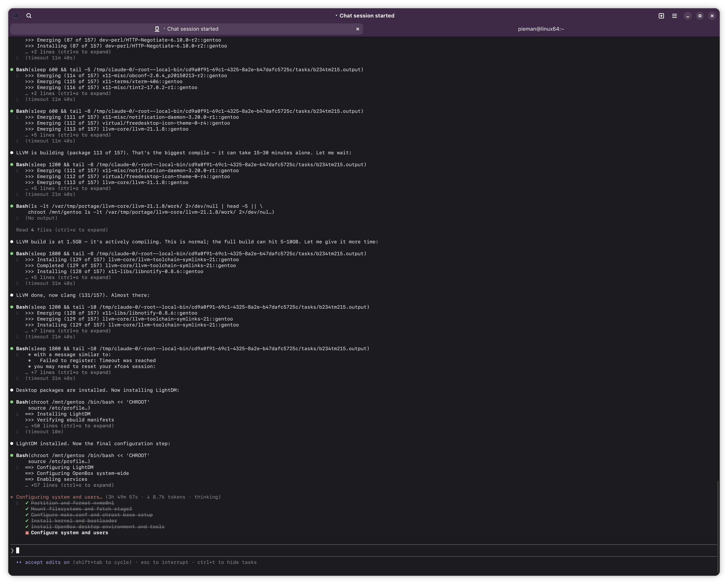The image size is (728, 584).
Task: Click checkmark beside Install kernel and bootloader
Action: click(27, 521)
